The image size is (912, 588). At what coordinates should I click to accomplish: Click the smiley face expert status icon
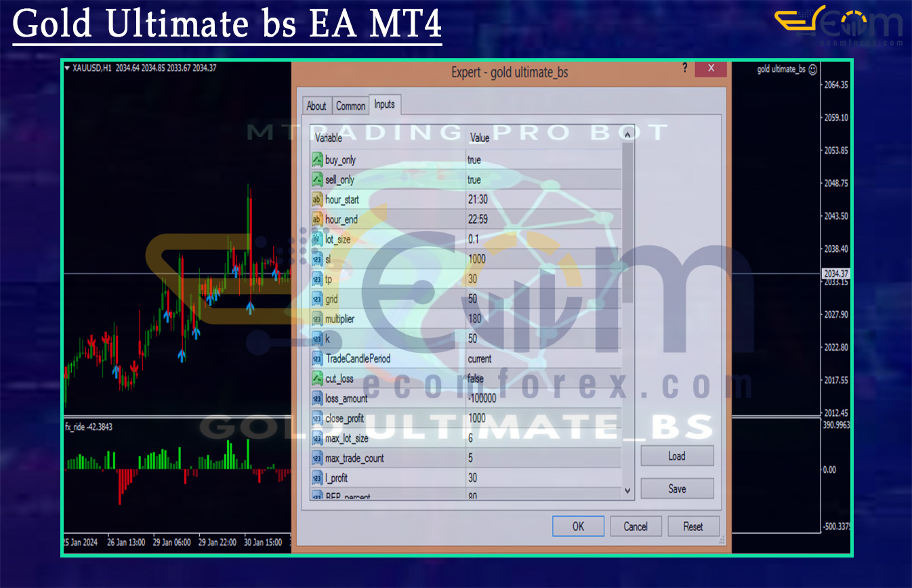[x=813, y=69]
